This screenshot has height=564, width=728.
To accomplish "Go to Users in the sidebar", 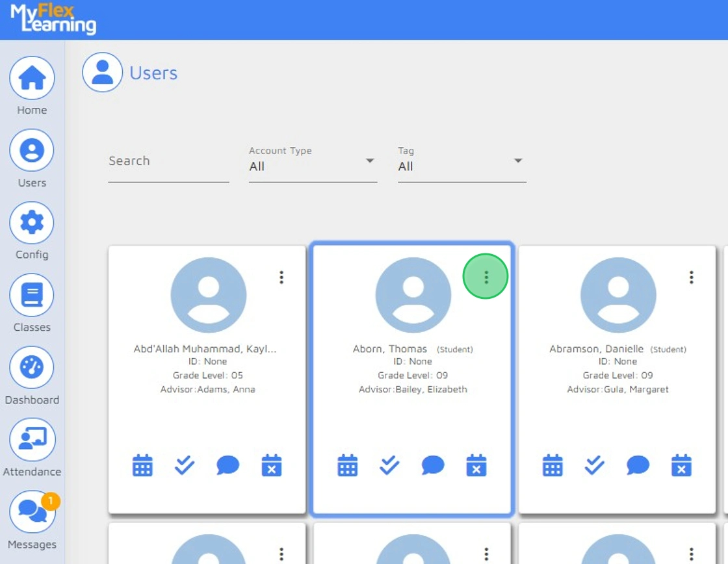I will (32, 150).
